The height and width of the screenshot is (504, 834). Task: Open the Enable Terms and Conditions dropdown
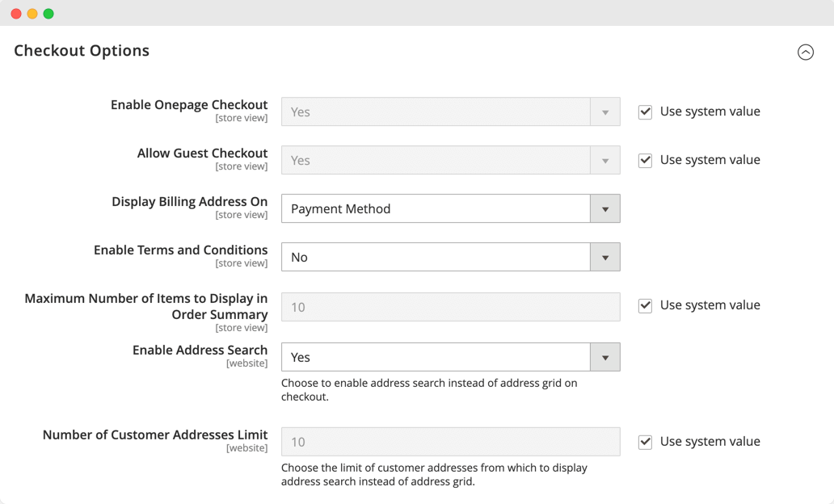click(450, 257)
